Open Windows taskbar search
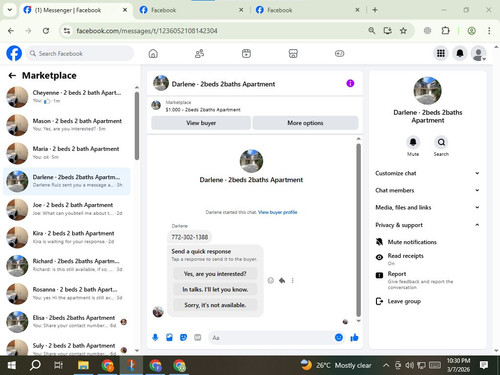 [x=35, y=365]
